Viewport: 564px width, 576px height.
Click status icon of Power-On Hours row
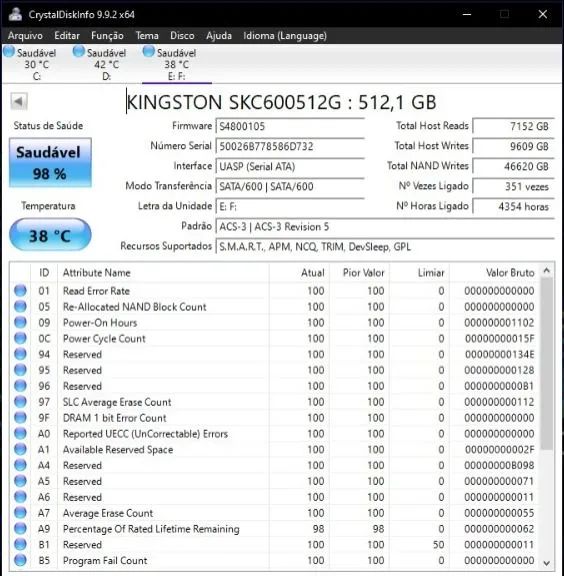20,322
